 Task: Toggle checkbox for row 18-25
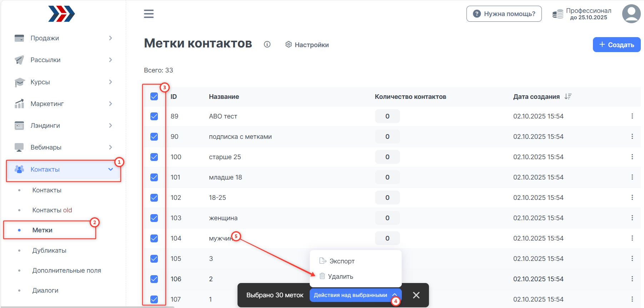click(154, 198)
